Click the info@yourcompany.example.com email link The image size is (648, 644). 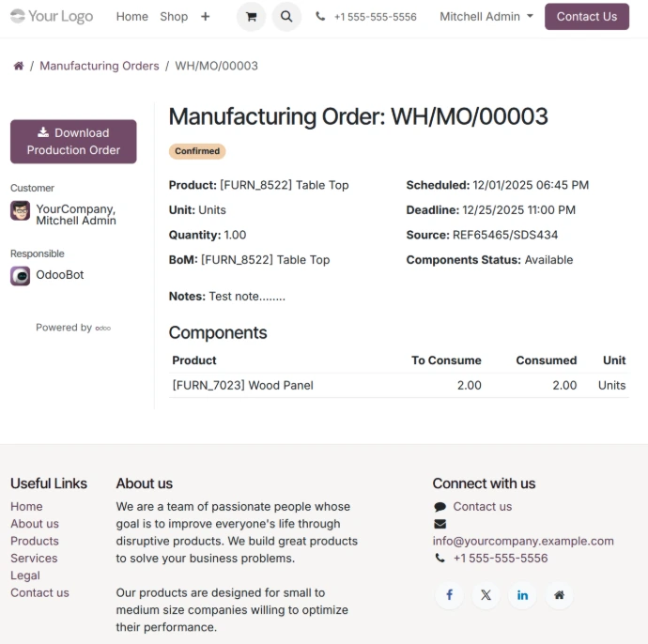coord(523,541)
